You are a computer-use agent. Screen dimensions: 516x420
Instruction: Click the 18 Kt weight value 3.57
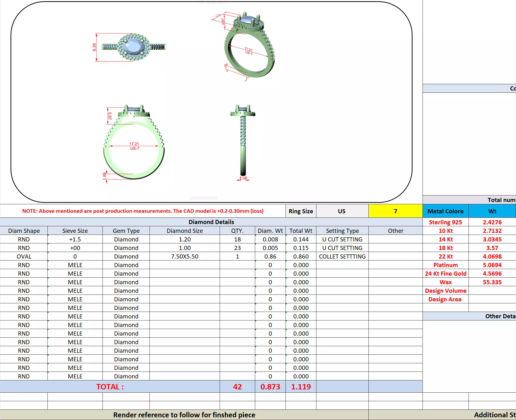click(x=492, y=248)
